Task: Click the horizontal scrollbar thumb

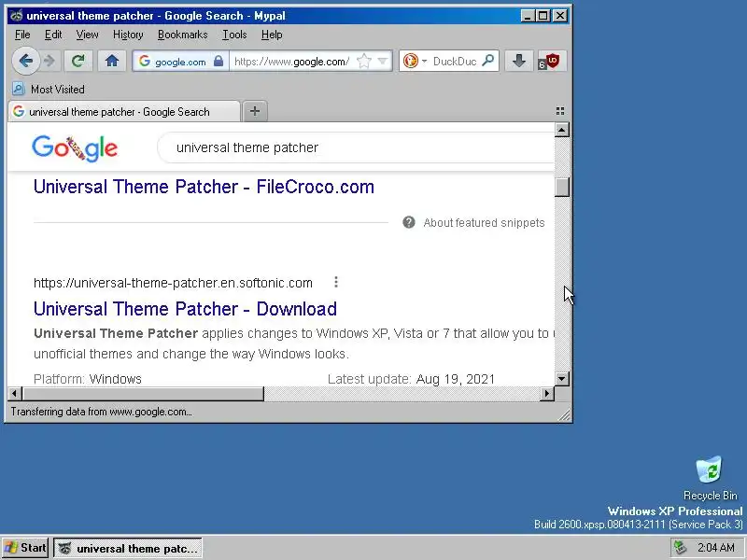Action: pos(143,394)
